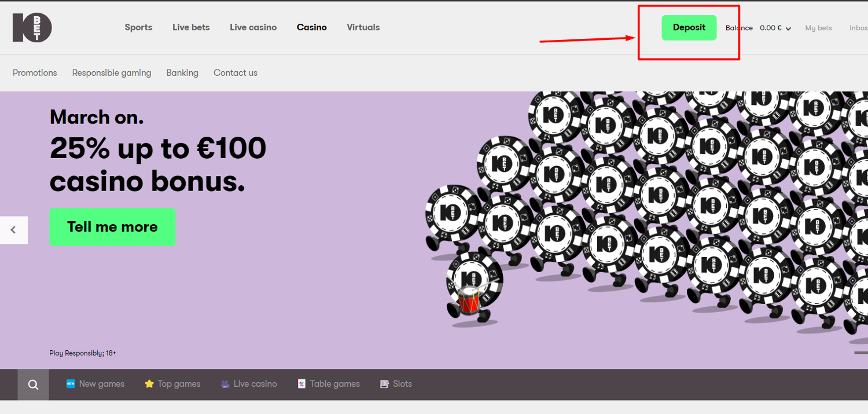Screen dimensions: 868x414
Task: Click Tell me more button
Action: pyautogui.click(x=112, y=227)
